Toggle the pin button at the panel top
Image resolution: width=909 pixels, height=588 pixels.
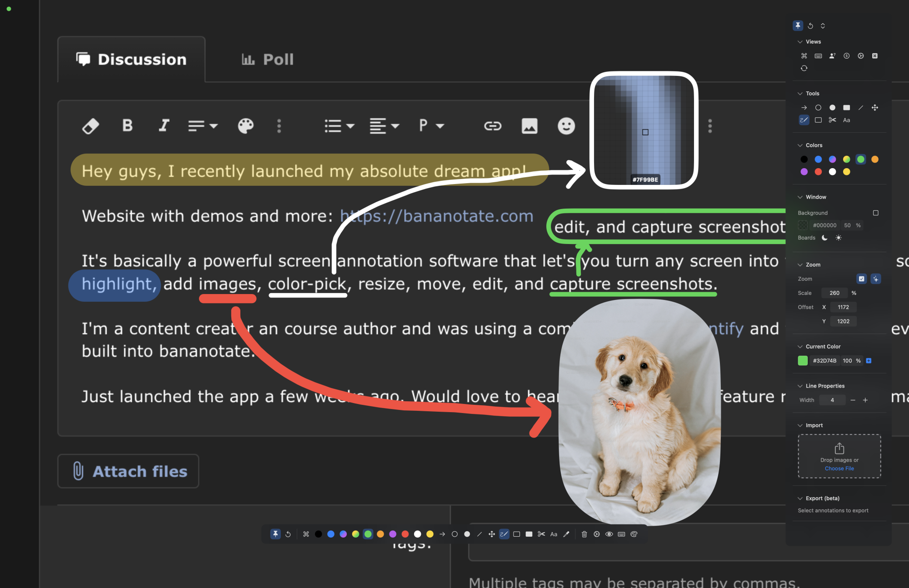tap(798, 26)
